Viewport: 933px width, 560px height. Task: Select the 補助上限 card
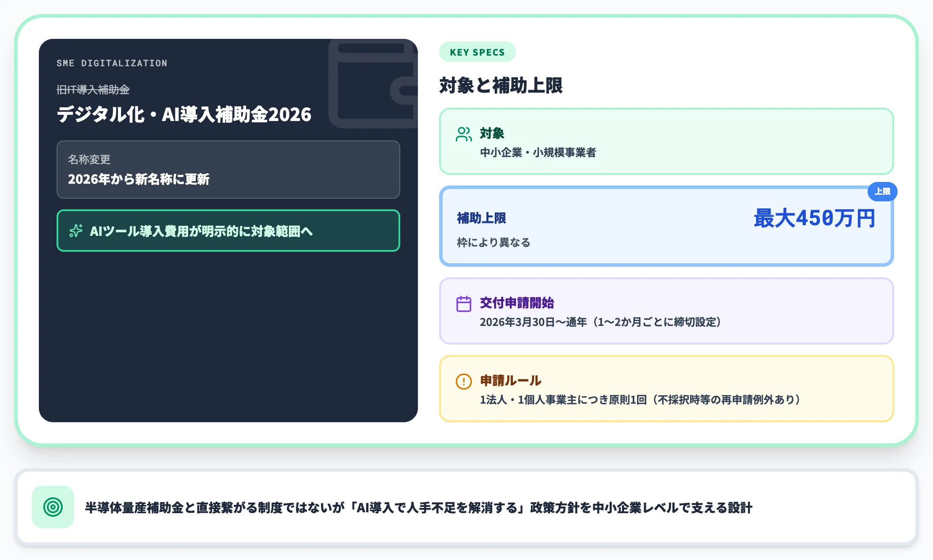(666, 226)
